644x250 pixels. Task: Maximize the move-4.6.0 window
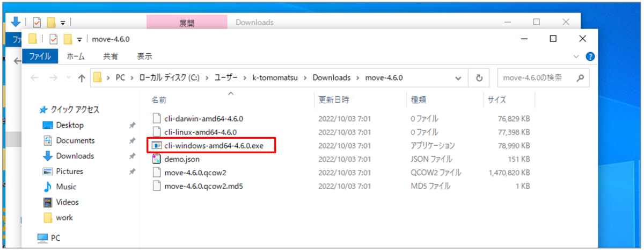tap(553, 39)
